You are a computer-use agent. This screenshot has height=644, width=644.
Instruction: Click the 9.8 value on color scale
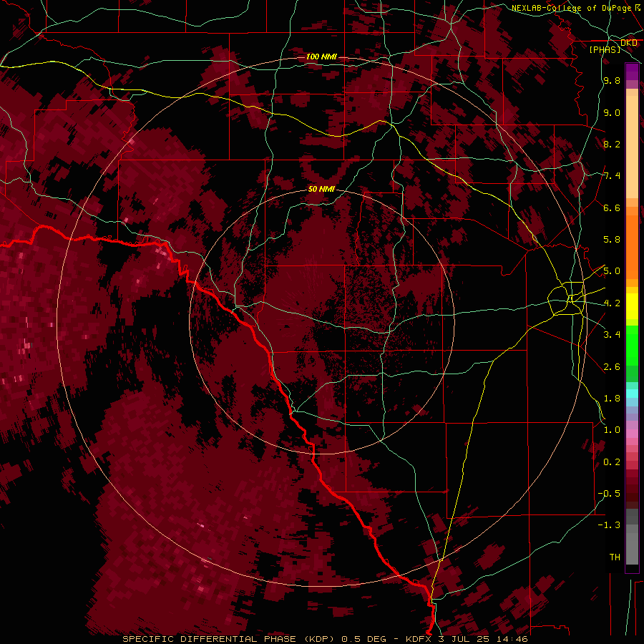(612, 80)
